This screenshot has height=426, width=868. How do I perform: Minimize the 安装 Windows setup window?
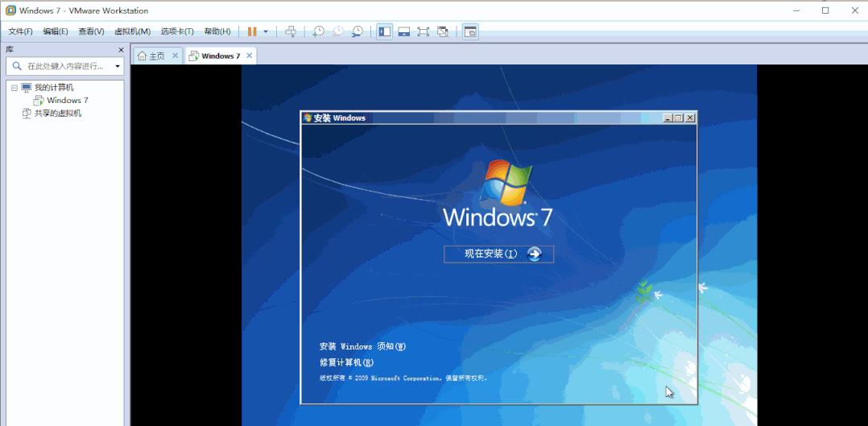668,118
